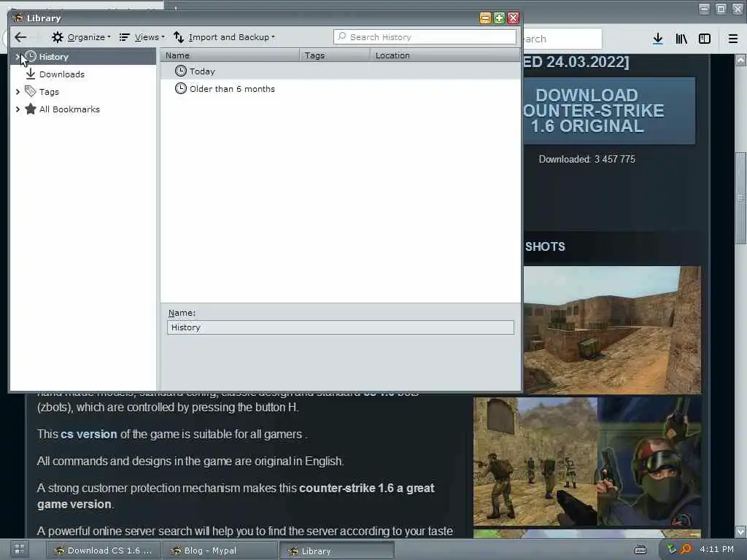
Task: Click the tag icon in the sidebar
Action: tap(31, 91)
